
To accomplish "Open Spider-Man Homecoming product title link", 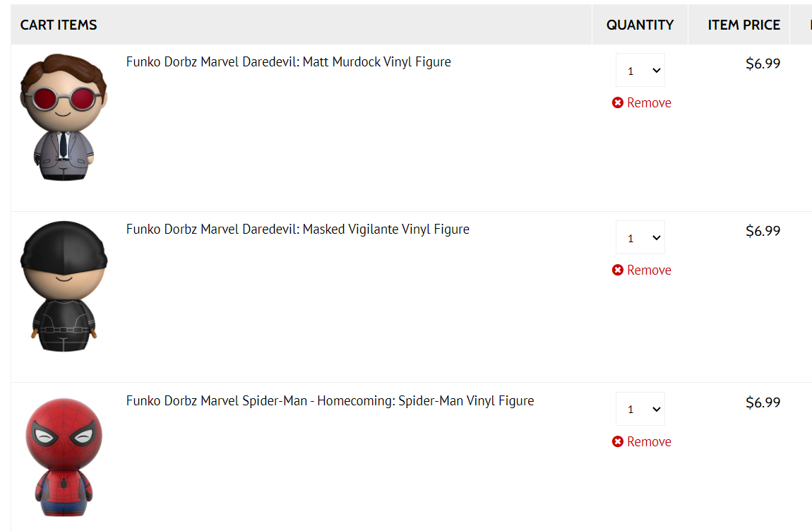I will [330, 401].
